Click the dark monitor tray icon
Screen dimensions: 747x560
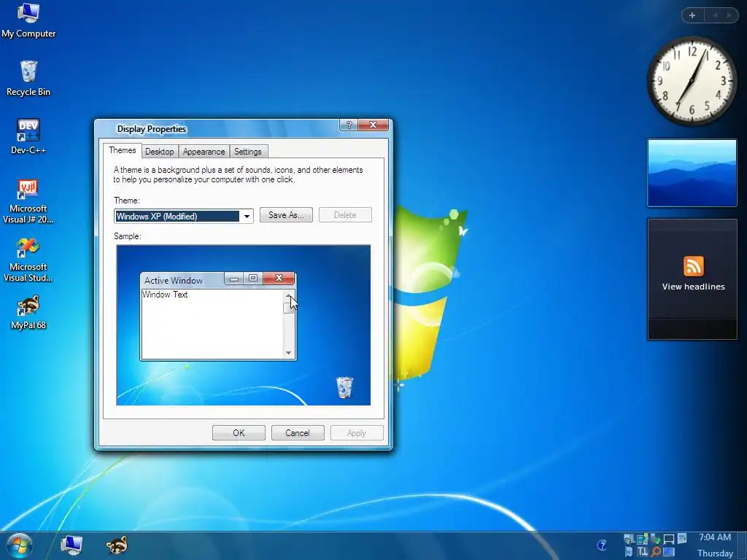(x=669, y=539)
